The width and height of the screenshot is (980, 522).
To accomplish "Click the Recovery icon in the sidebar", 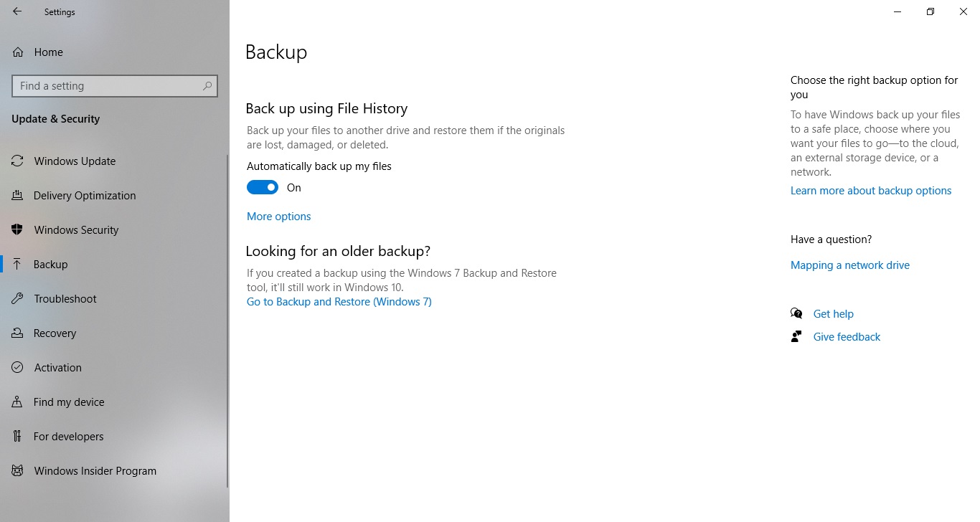I will point(18,333).
